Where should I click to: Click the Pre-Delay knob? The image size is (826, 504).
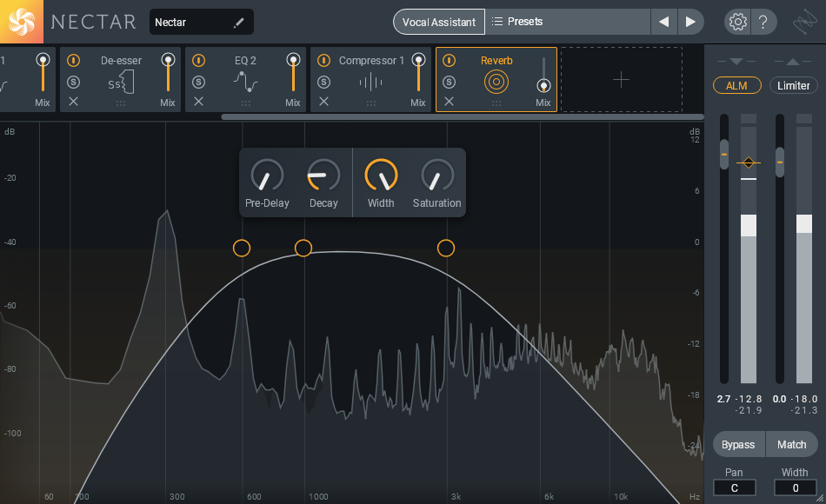point(267,176)
